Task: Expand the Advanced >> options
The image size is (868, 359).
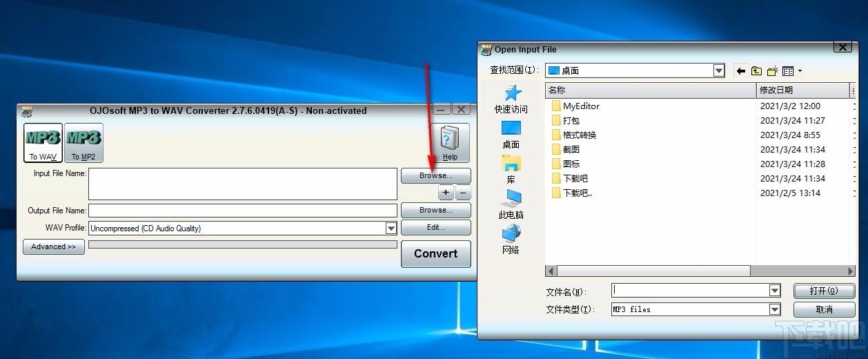Action: (x=53, y=246)
